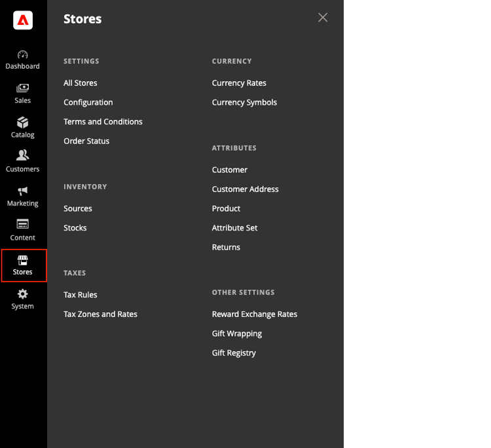Open Reward Exchange Rates

tap(255, 314)
